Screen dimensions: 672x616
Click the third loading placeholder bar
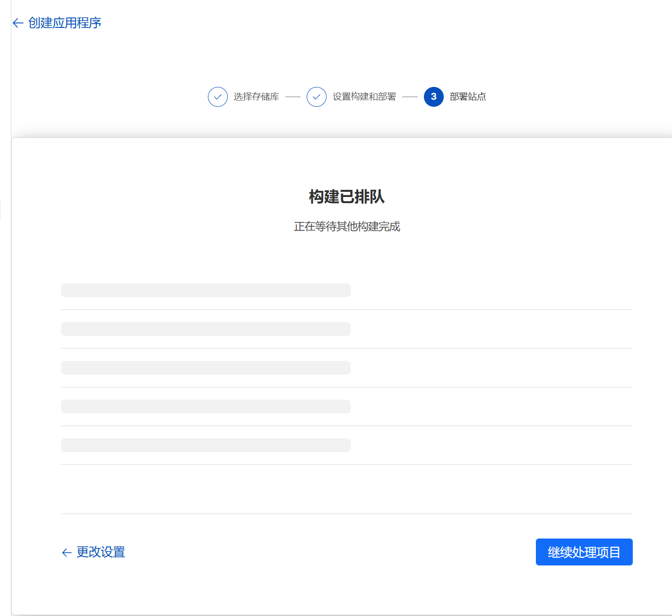(206, 368)
